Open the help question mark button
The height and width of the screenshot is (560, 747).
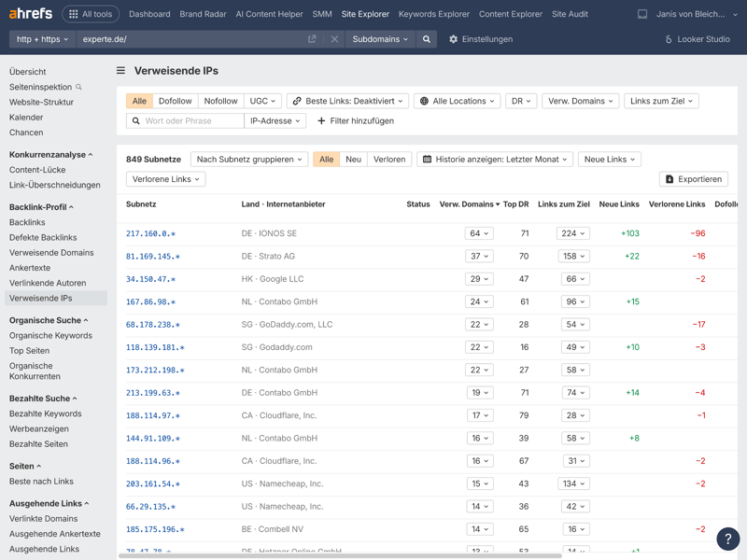point(727,539)
